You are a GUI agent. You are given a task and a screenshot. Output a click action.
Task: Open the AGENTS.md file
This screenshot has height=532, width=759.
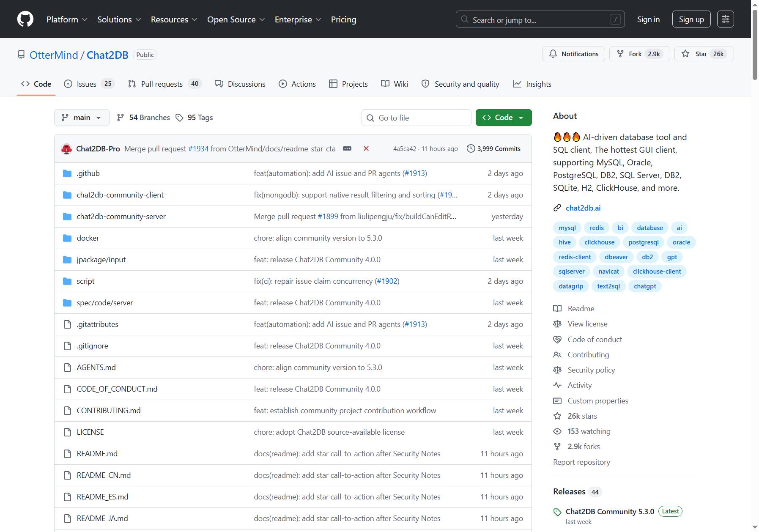[96, 367]
